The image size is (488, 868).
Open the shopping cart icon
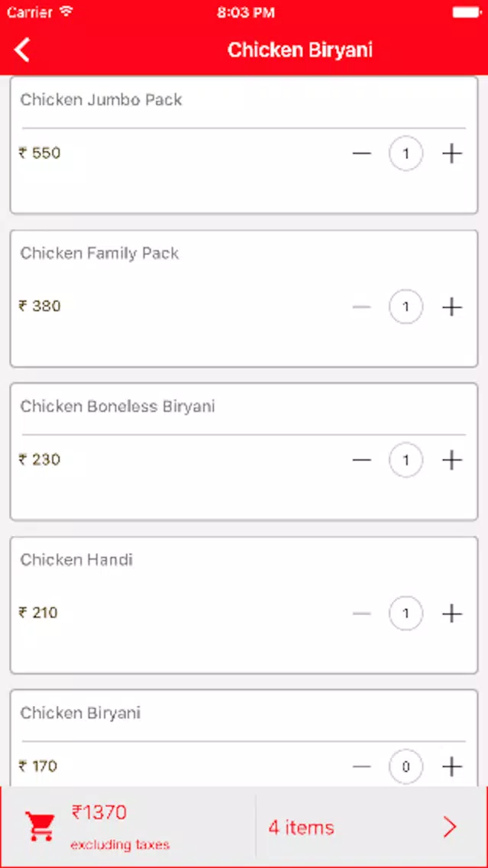pos(40,827)
